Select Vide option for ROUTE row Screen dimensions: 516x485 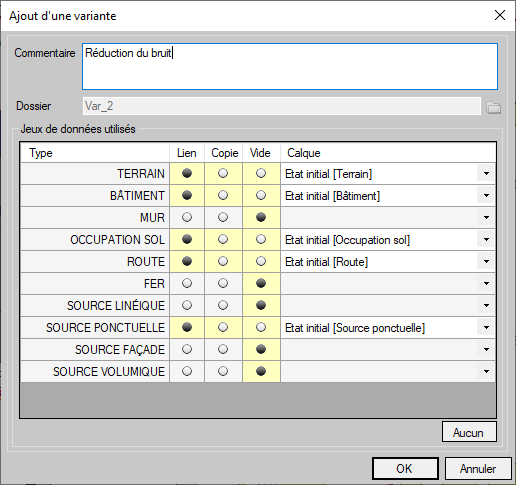[x=261, y=261]
